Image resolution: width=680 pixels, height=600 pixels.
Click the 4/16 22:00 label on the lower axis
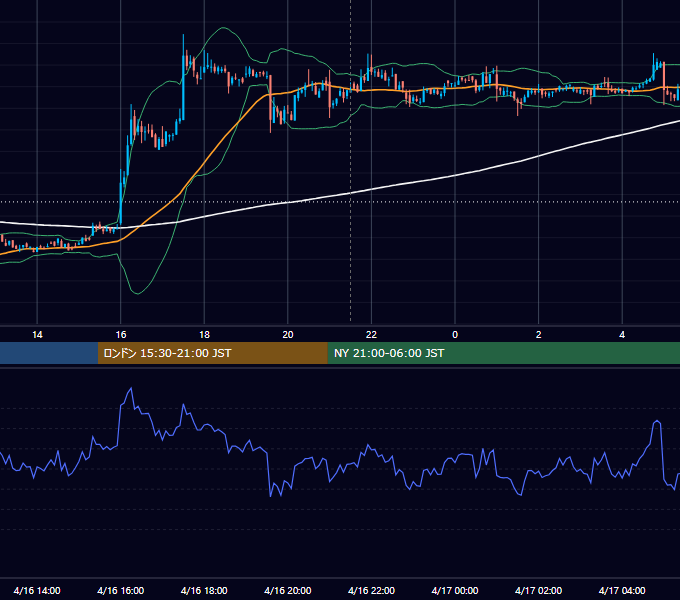[x=371, y=590]
